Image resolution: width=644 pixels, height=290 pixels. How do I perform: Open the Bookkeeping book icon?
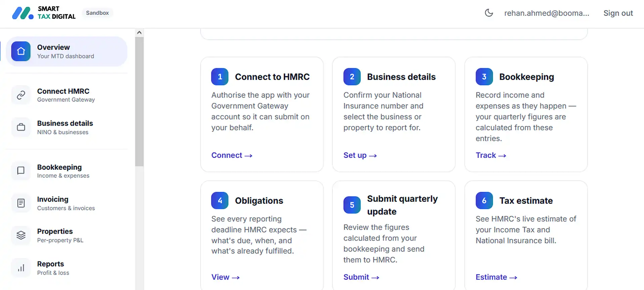pyautogui.click(x=21, y=171)
